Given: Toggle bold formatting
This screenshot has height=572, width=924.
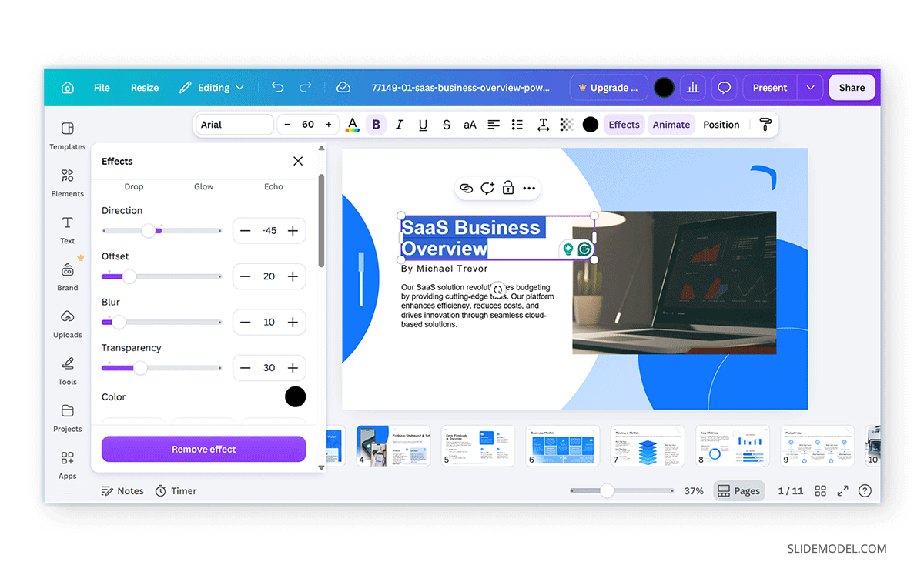Looking at the screenshot, I should (376, 125).
